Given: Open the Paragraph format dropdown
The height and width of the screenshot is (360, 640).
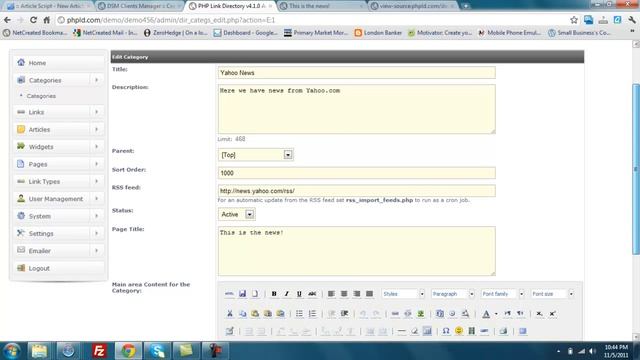Looking at the screenshot, I should coord(453,294).
